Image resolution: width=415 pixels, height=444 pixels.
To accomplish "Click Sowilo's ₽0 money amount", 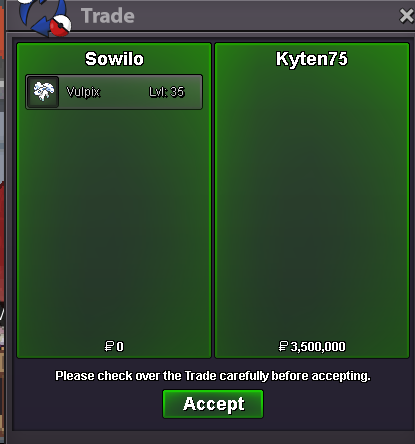I will click(114, 346).
